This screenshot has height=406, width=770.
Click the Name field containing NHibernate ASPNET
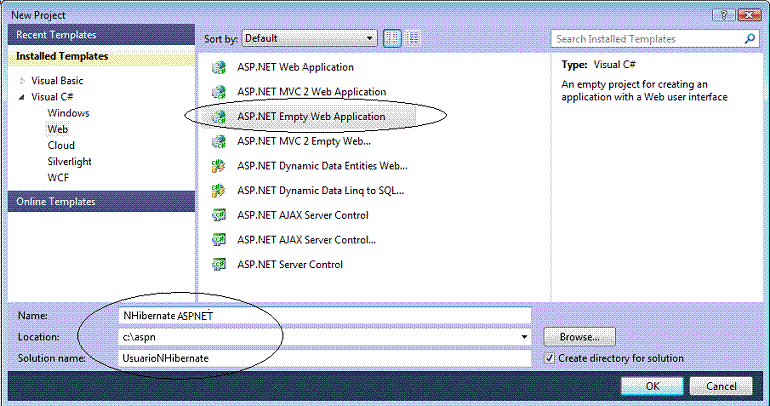click(325, 316)
